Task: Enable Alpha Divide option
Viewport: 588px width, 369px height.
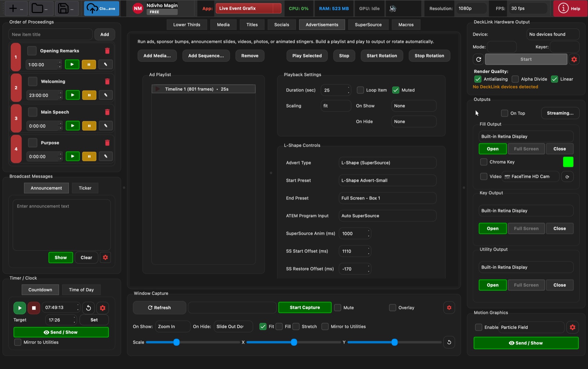Action: pos(515,79)
